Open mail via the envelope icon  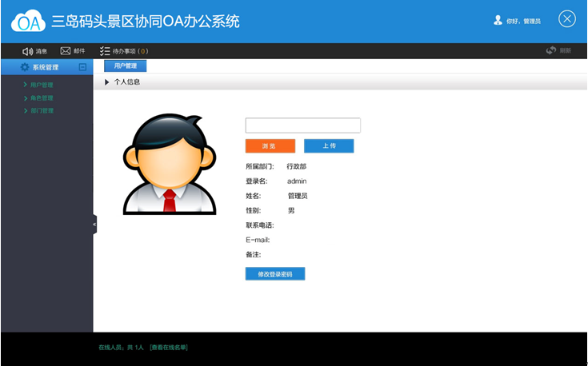point(66,51)
